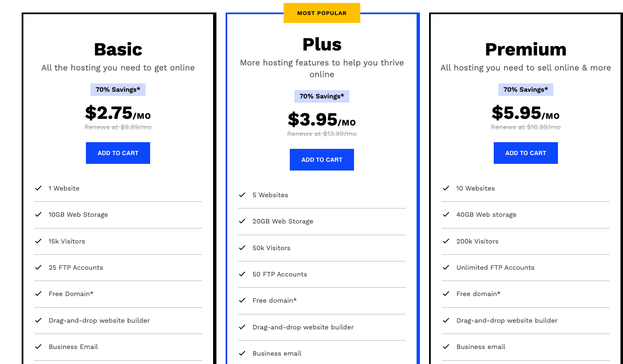
Task: Click the Renews at $16.99/mo text
Action: 525,127
